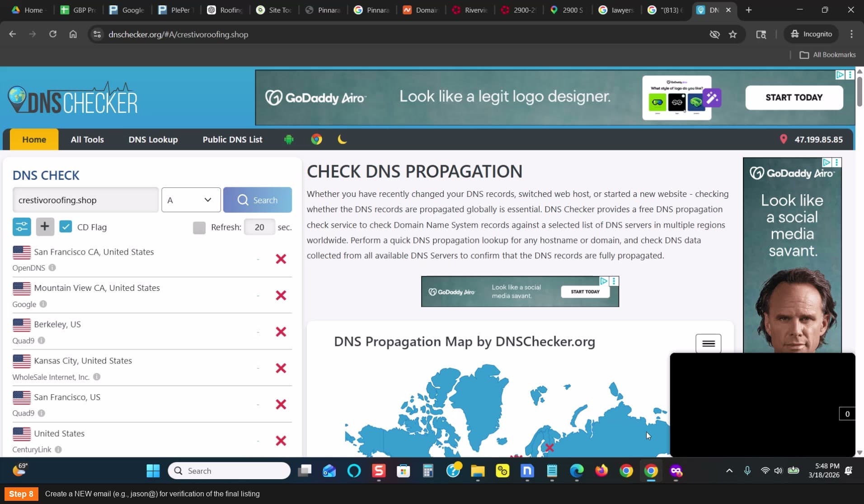Viewport: 864px width, 504px height.
Task: Switch to the Roofing tab
Action: point(225,10)
